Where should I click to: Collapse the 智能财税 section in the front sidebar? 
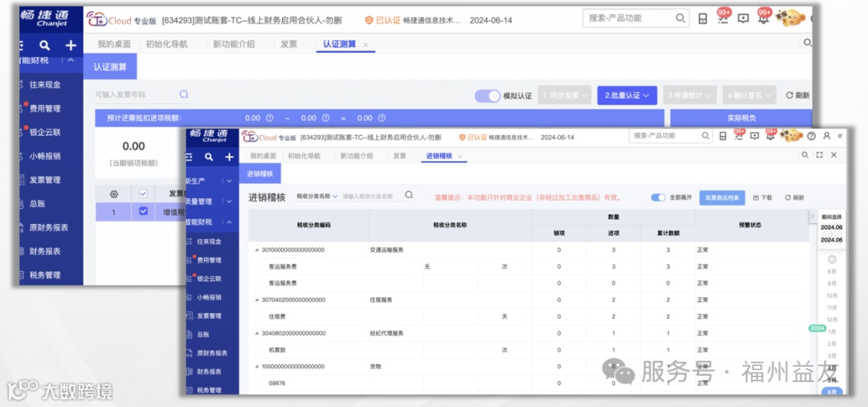click(x=229, y=222)
